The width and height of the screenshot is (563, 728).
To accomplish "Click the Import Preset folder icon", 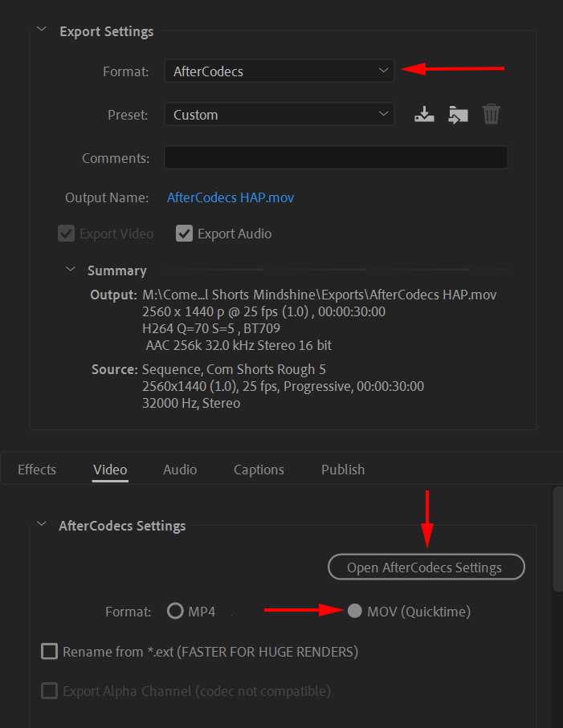I will (x=458, y=114).
